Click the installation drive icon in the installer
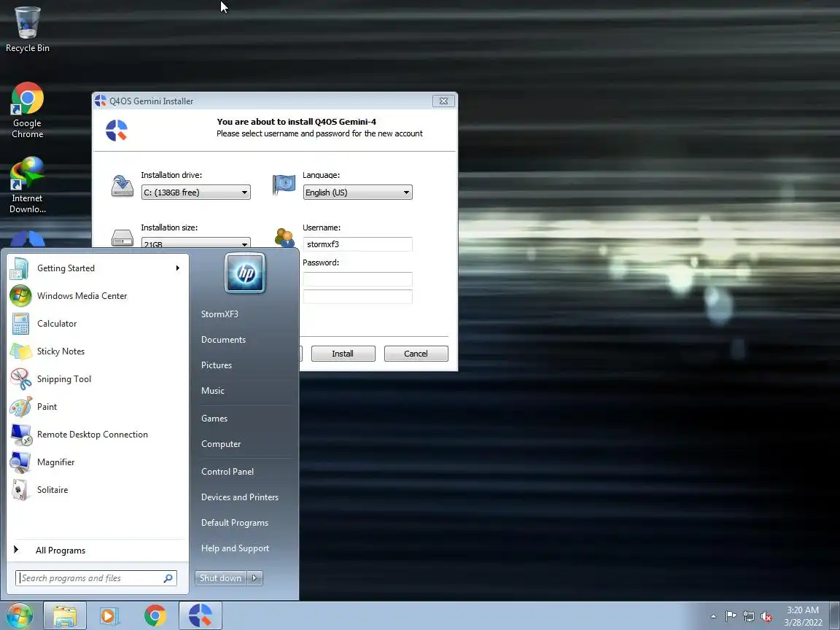This screenshot has height=630, width=840. (x=122, y=186)
